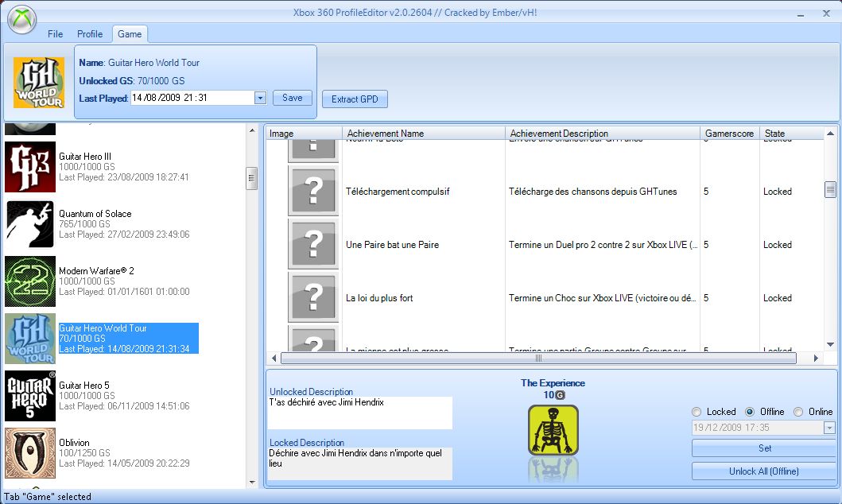842x504 pixels.
Task: Close the ProfileEditor window
Action: pyautogui.click(x=826, y=14)
